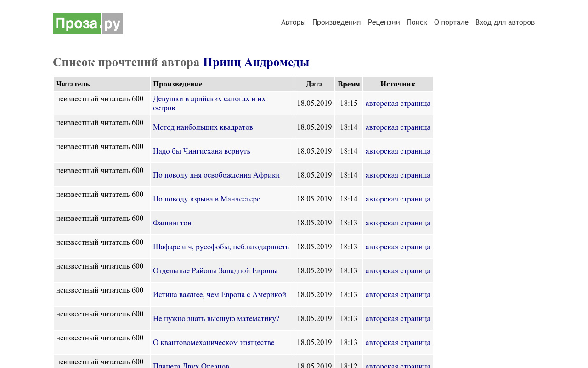Click time 18:14 in Метод наибольших квадратов row
The height and width of the screenshot is (368, 588).
coord(349,127)
